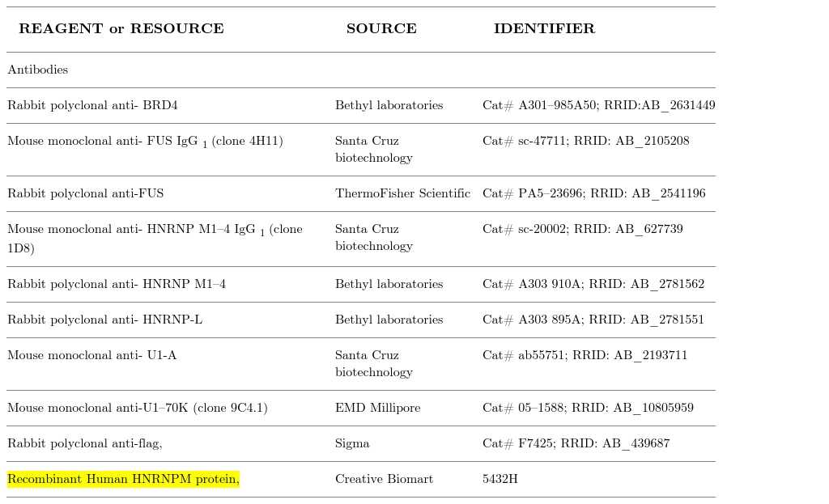Select the 'Antibodies' section row
Viewport: 829px width, 504px height.
(x=361, y=70)
